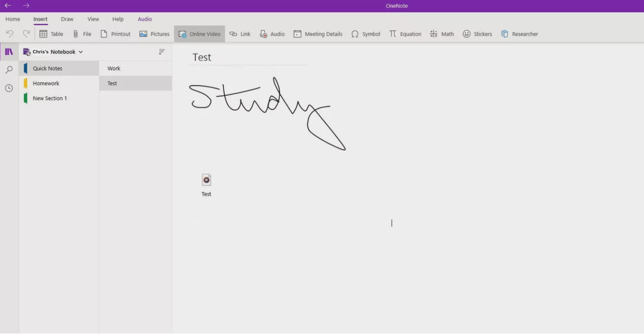
Task: Insert a Table
Action: (x=50, y=33)
